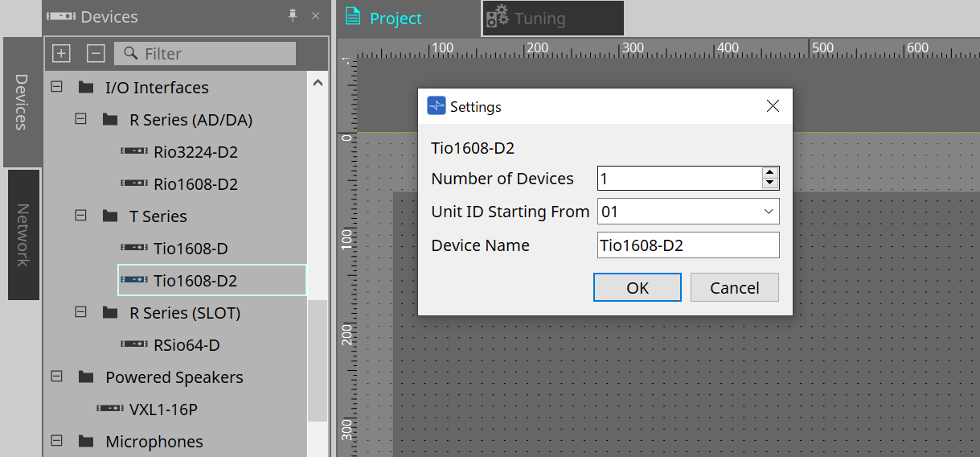Click the R Series (SLOT) folder icon

click(x=110, y=312)
